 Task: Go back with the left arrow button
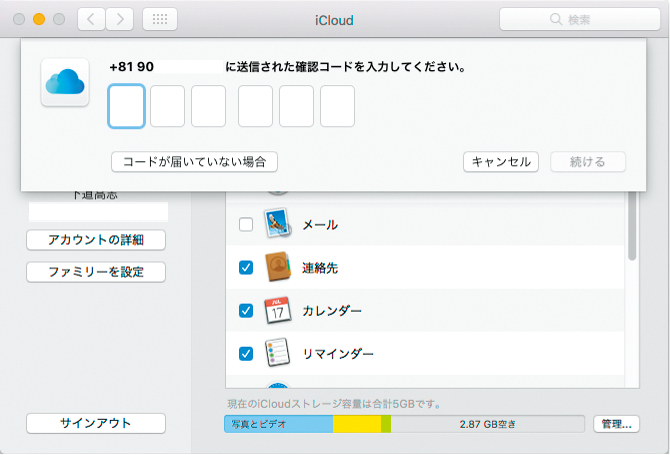pyautogui.click(x=91, y=19)
